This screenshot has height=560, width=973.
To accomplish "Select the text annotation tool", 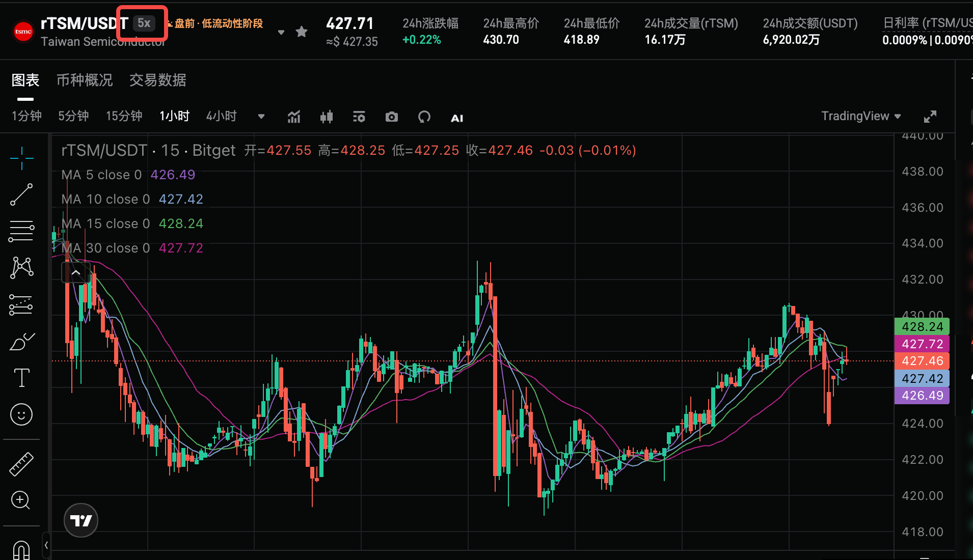I will (21, 378).
